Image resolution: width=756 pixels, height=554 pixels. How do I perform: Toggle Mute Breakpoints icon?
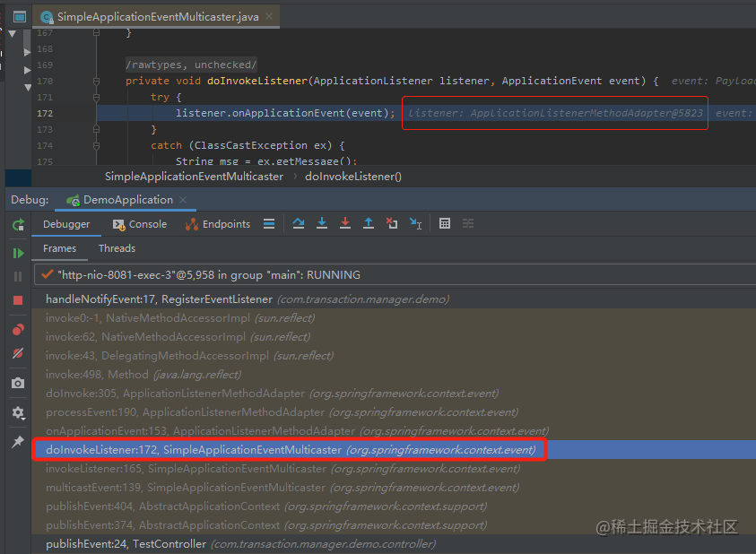18,353
